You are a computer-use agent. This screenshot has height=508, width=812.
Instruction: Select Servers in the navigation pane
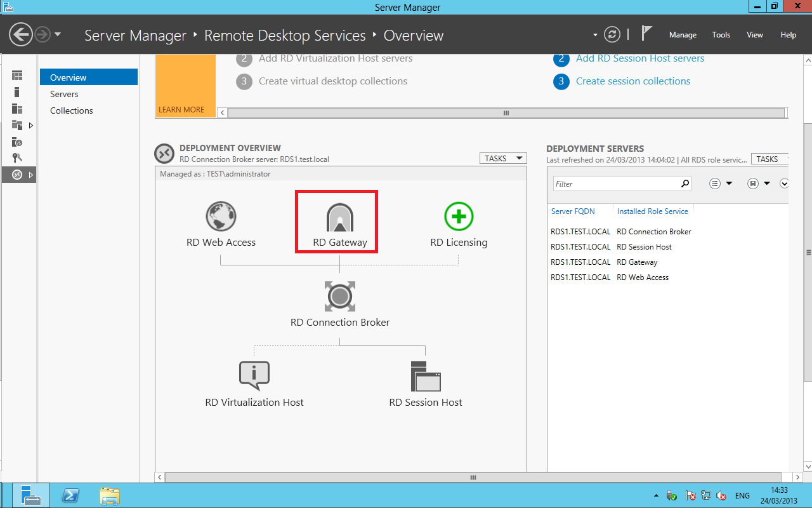[89, 94]
